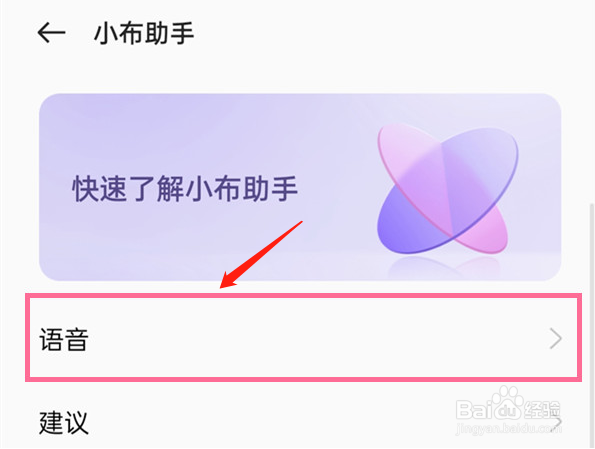This screenshot has width=595, height=449.
Task: Tap the 经验 watermark text
Action: pos(542,410)
